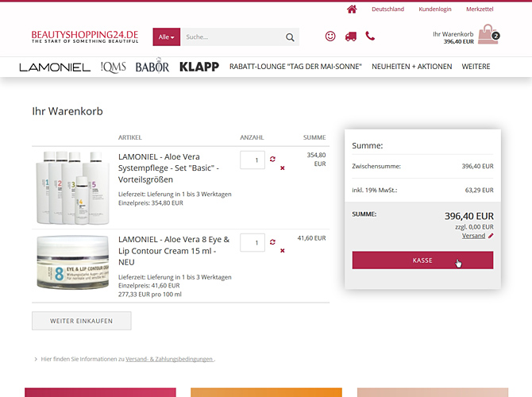The width and height of the screenshot is (532, 397).
Task: Click the pencil edit icon beside Versand
Action: (491, 236)
